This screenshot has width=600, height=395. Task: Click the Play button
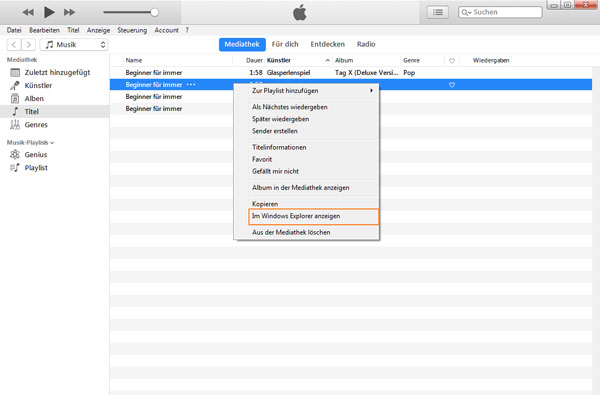(x=49, y=12)
